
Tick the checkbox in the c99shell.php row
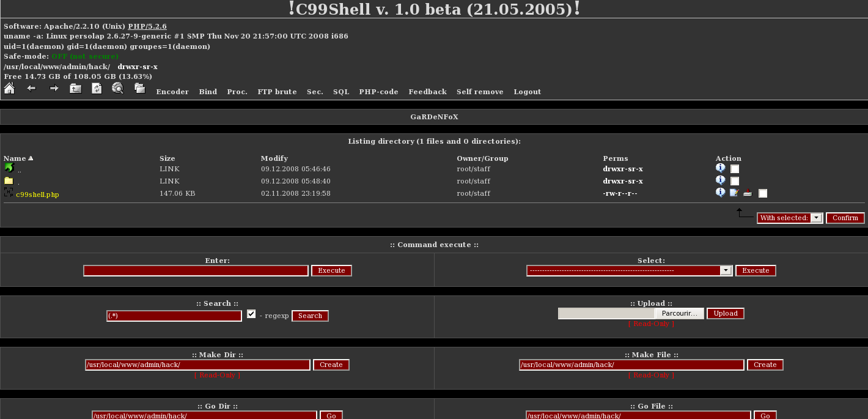[x=763, y=193]
